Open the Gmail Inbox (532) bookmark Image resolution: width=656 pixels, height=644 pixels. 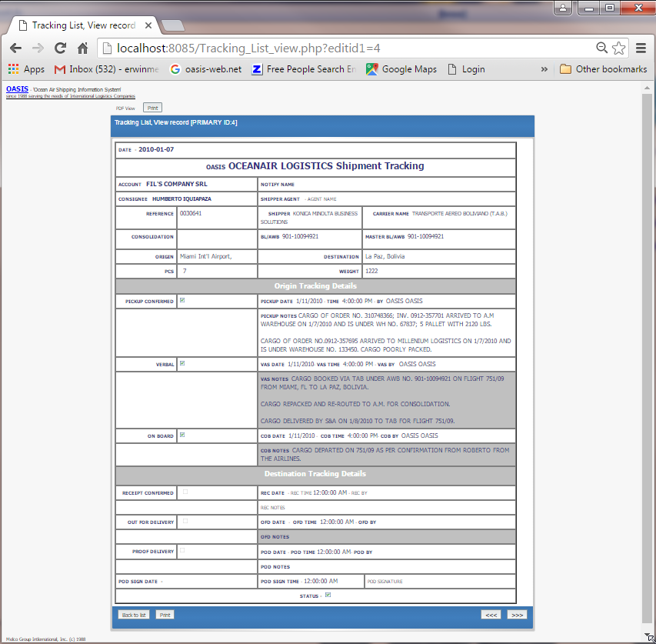pos(107,69)
